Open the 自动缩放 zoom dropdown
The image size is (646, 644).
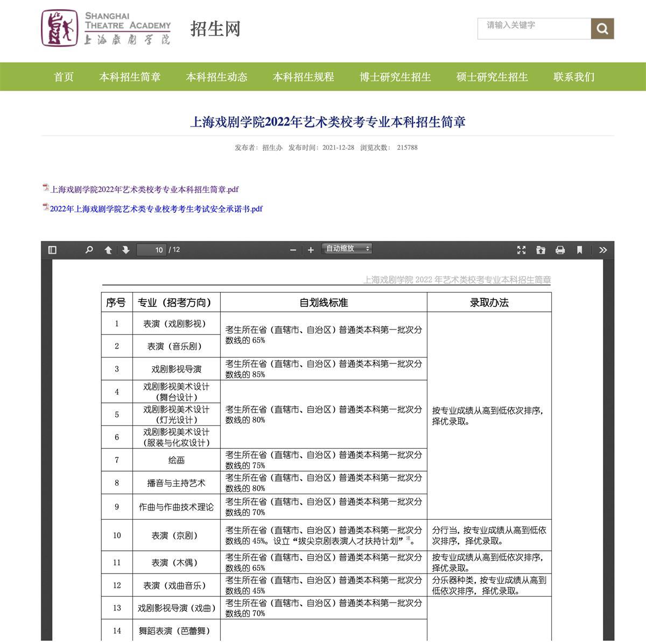[347, 249]
